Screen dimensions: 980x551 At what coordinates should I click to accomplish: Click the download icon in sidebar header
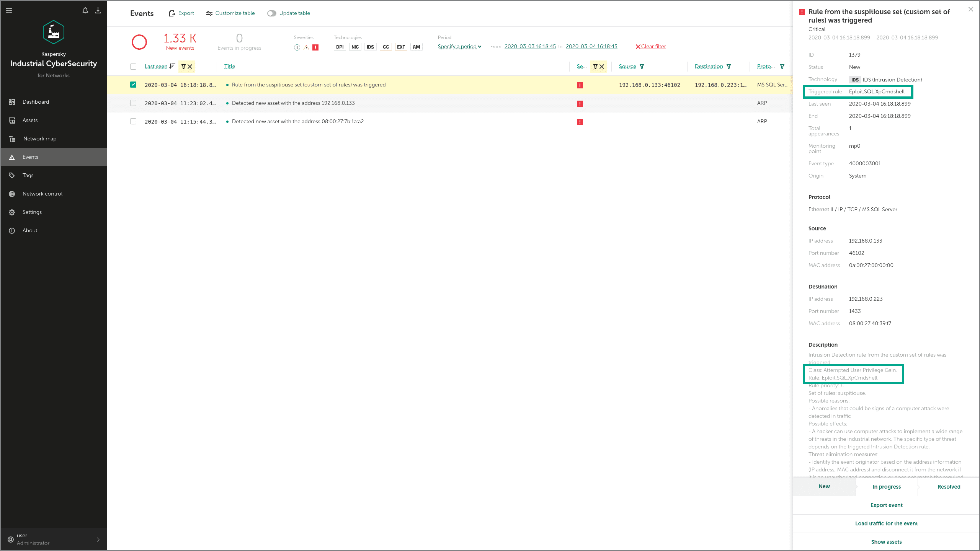coord(98,10)
